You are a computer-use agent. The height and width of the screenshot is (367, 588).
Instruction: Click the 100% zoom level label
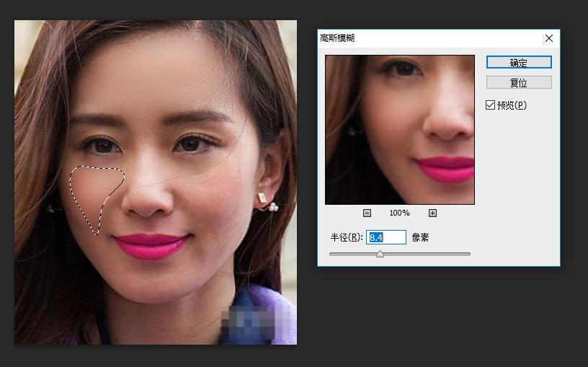coord(399,213)
